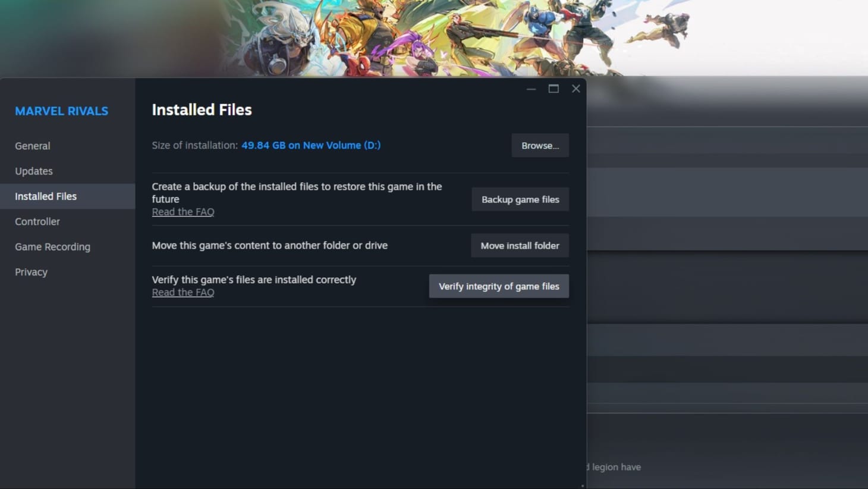The image size is (868, 489).
Task: Switch to the Updates section
Action: pos(33,171)
